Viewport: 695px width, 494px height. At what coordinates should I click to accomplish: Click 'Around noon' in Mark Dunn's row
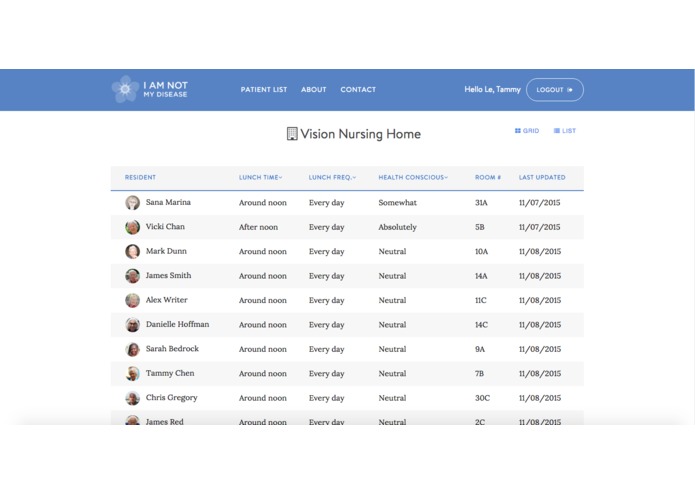coord(263,251)
